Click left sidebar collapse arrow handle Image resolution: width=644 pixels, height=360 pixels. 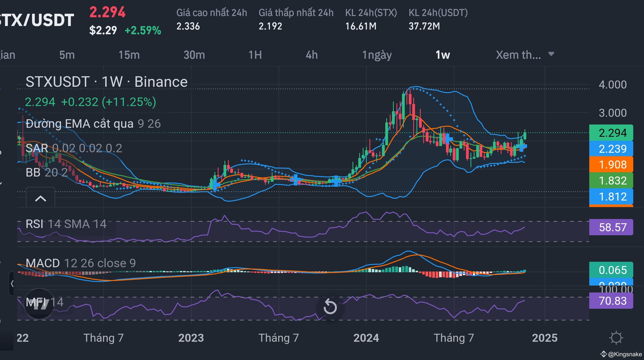pyautogui.click(x=11, y=284)
